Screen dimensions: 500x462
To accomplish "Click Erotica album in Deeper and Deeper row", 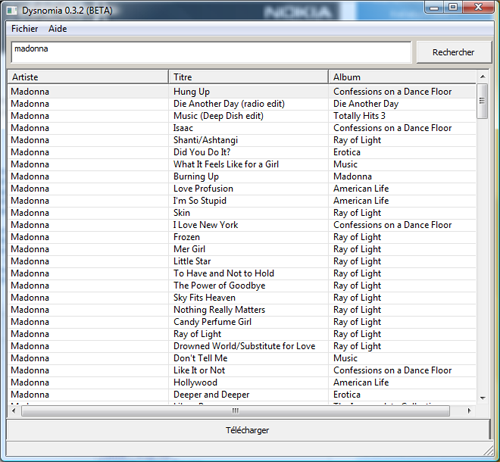I will point(347,395).
